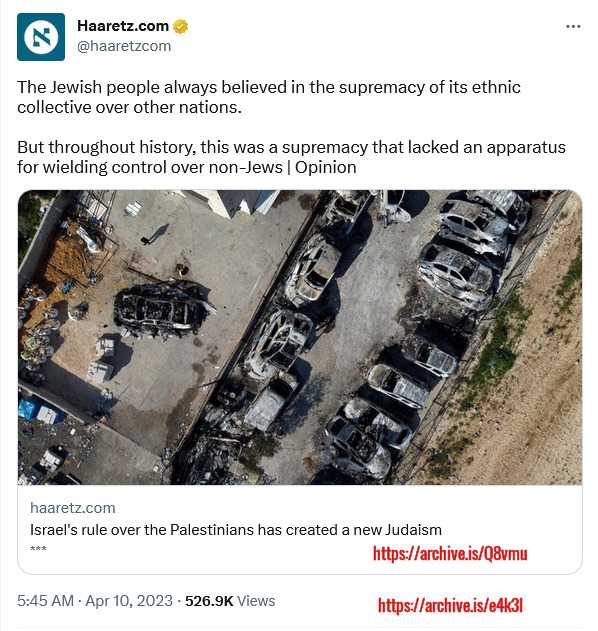Screen dimensions: 598x631
Task: View the 526.9K Views count
Action: [230, 601]
